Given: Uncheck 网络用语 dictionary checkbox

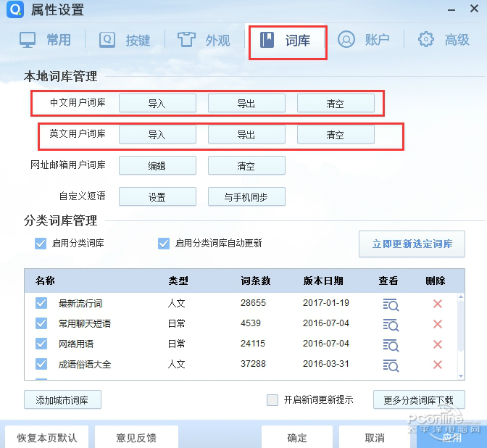Looking at the screenshot, I should pyautogui.click(x=41, y=344).
